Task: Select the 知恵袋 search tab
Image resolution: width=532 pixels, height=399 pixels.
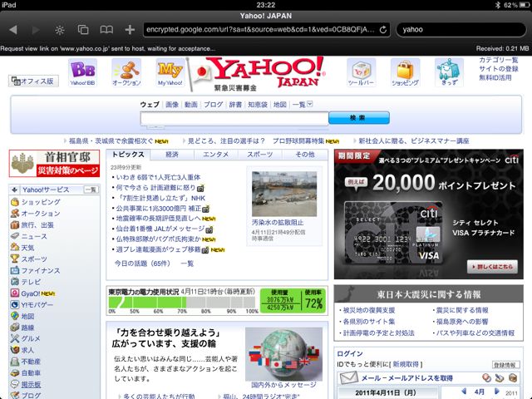Action: [x=258, y=105]
